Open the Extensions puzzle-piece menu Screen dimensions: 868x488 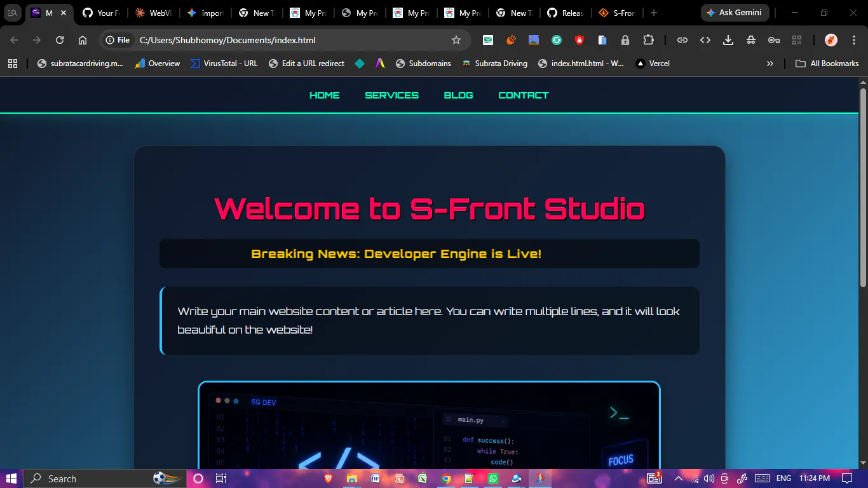coord(648,40)
